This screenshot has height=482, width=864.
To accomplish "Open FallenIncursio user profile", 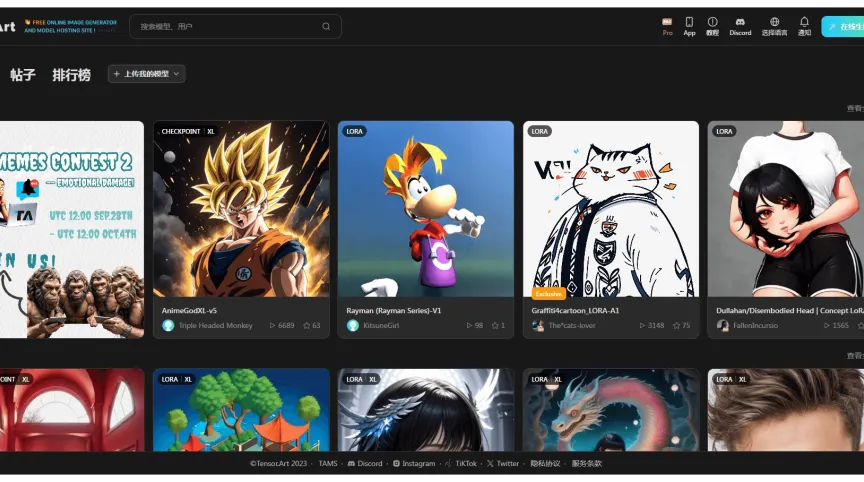I will coord(755,326).
